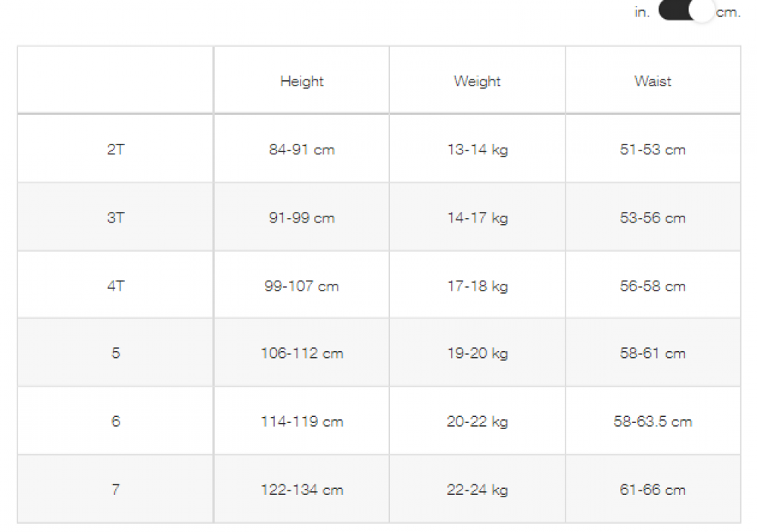Click the Weight column header
The width and height of the screenshot is (757, 532).
coord(477,81)
